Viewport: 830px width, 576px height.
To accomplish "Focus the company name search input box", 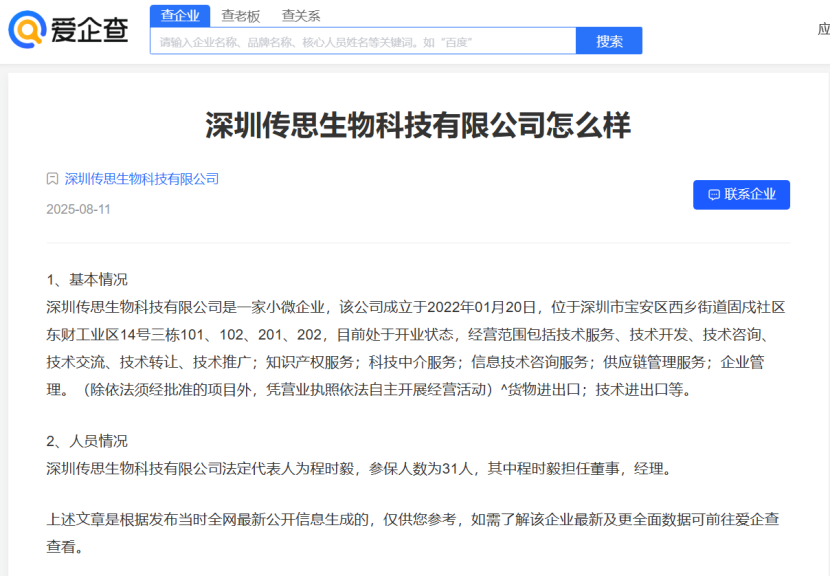I will [363, 41].
